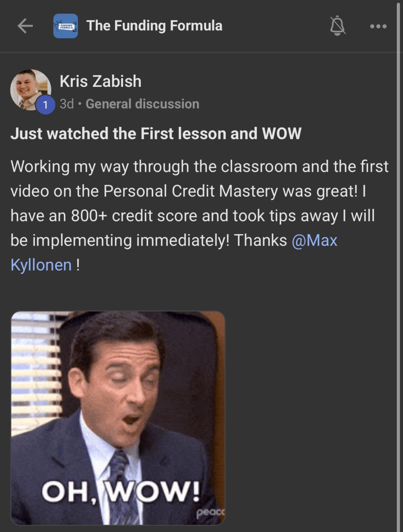Tap the peacock watermark on the GIF
Image resolution: width=403 pixels, height=532 pixels.
210,512
